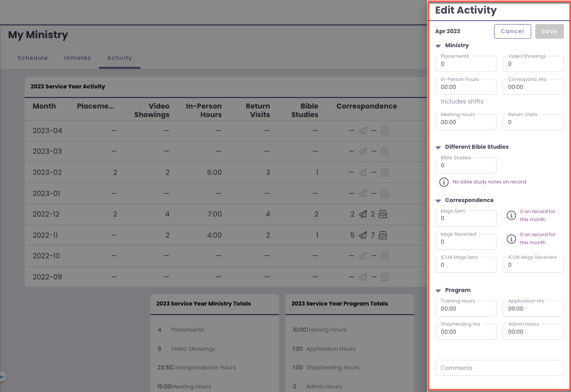Click 10:00 Training Hours total
571x392 pixels.
[x=319, y=330]
